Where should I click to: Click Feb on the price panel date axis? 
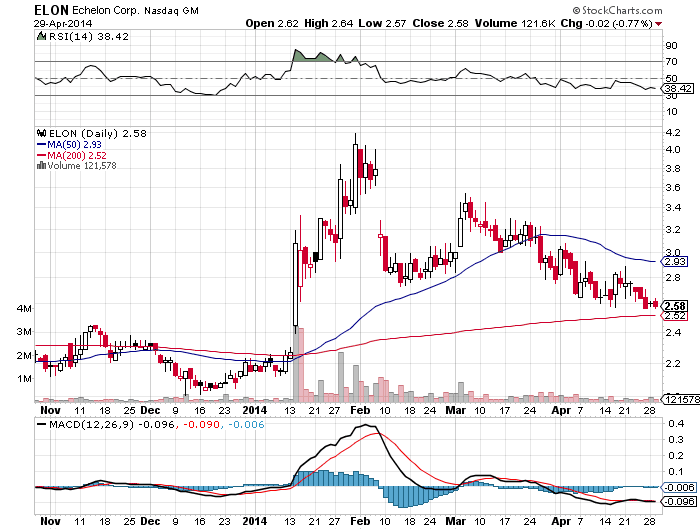[360, 410]
